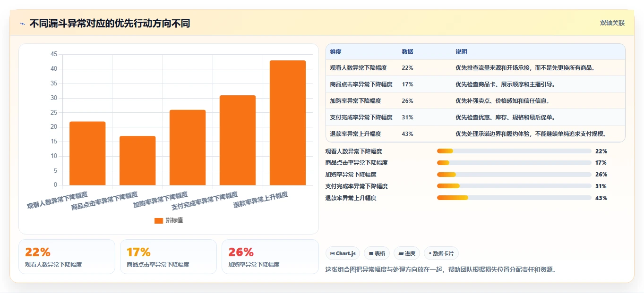This screenshot has width=644, height=293.
Task: Click progress bar for 支付完成率异常下降幅度
Action: point(514,186)
